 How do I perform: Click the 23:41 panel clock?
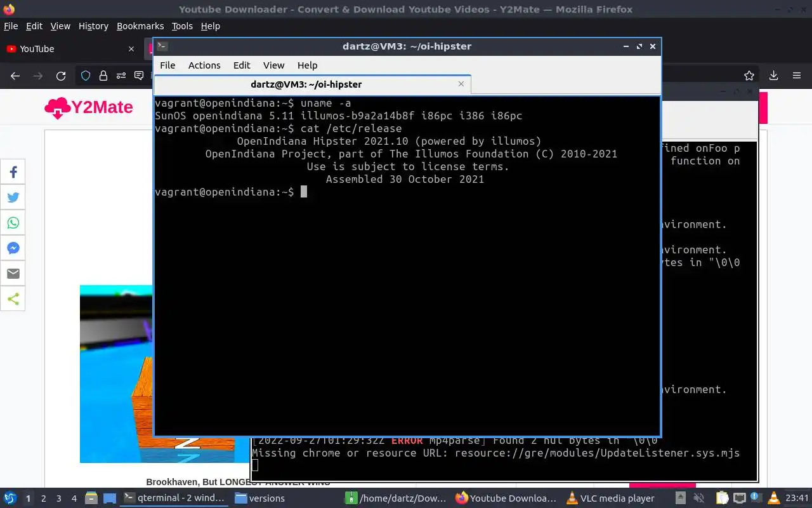point(797,498)
